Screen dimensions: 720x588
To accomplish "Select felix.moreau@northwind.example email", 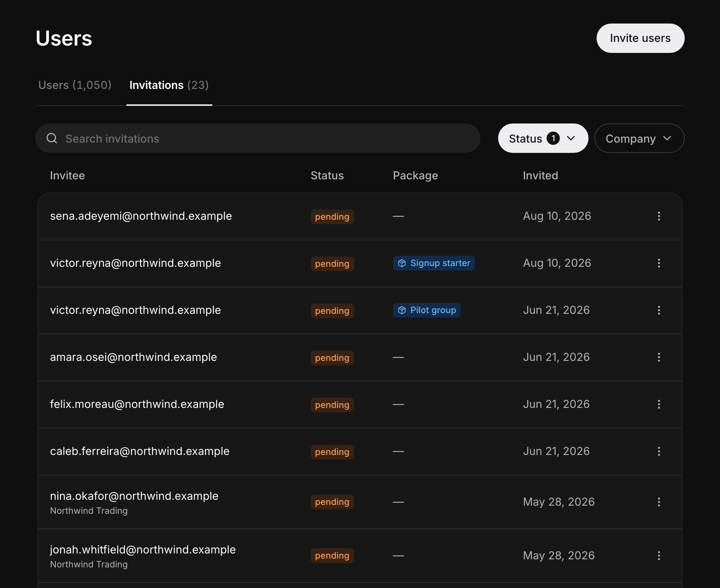I will pos(137,404).
